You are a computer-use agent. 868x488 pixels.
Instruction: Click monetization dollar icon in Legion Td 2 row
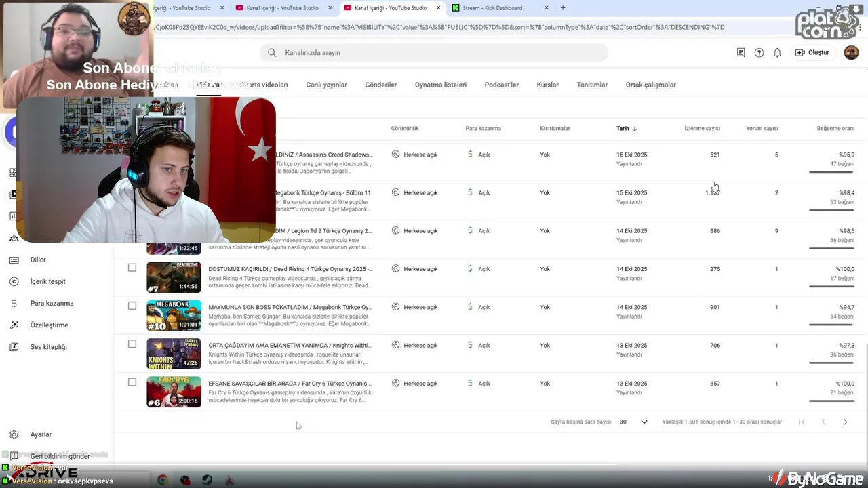(470, 230)
